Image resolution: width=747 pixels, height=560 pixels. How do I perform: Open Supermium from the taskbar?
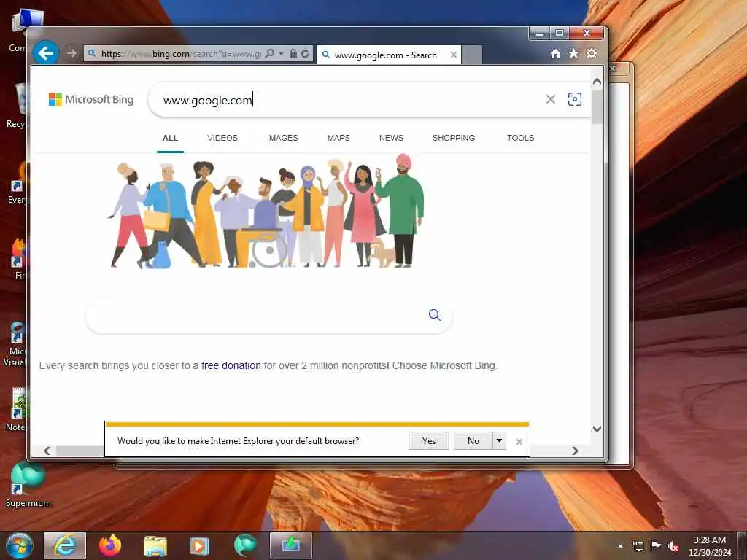click(245, 545)
